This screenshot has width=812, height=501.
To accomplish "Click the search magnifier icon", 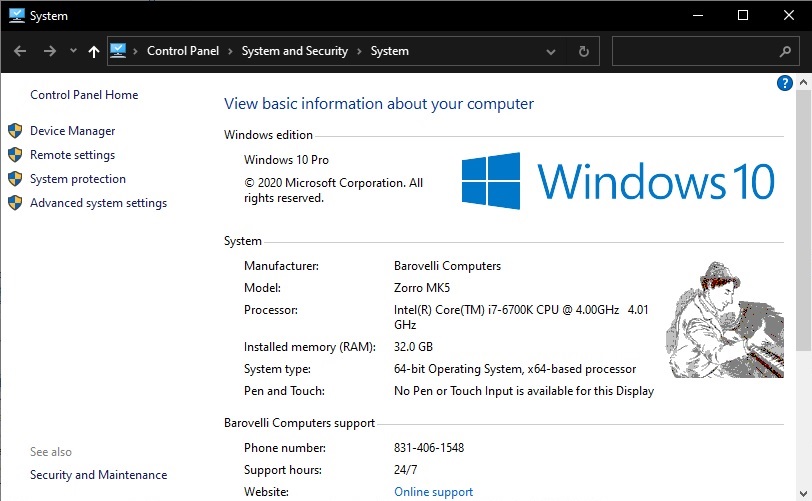I will (x=785, y=51).
